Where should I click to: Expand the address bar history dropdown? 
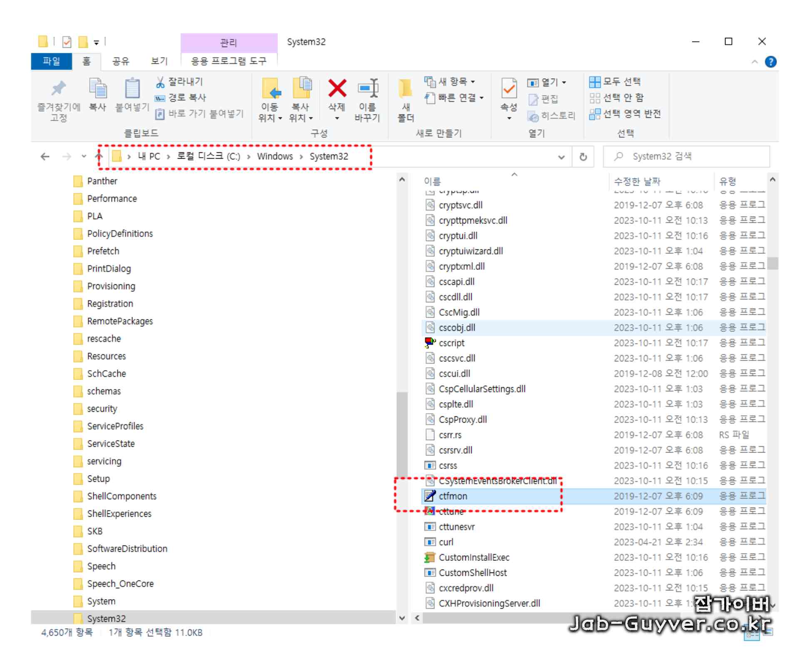tap(561, 157)
